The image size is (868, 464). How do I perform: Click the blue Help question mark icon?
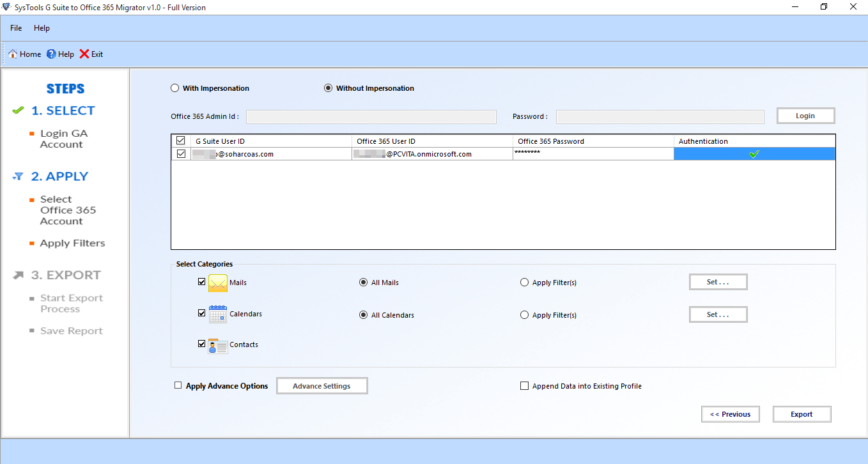(x=51, y=54)
